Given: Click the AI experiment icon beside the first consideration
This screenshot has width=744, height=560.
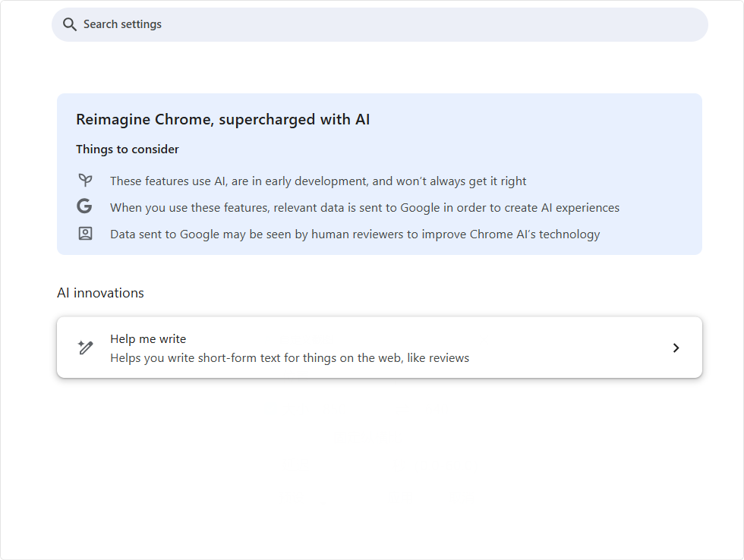Looking at the screenshot, I should (85, 180).
